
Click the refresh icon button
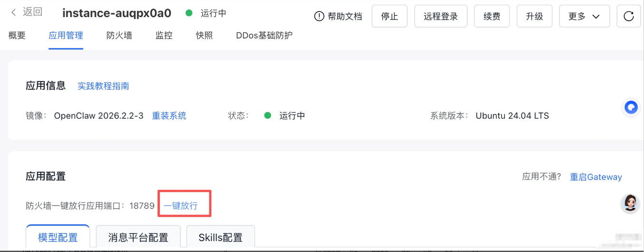629,16
